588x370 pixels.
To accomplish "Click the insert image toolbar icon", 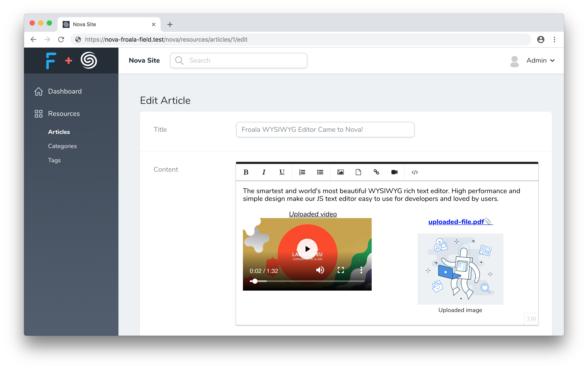I will (340, 172).
